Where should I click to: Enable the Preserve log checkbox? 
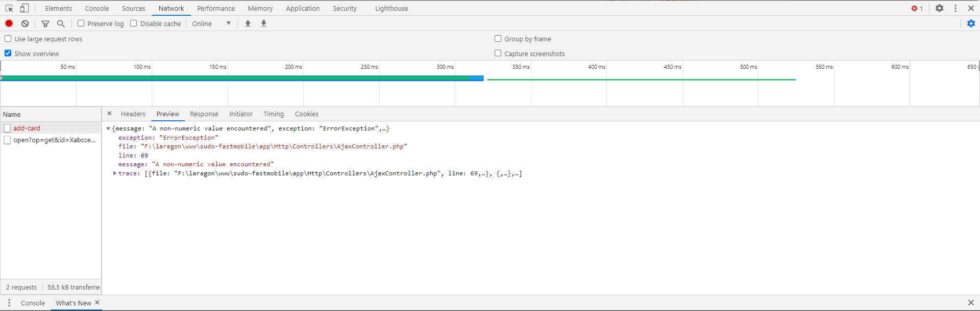click(x=81, y=23)
